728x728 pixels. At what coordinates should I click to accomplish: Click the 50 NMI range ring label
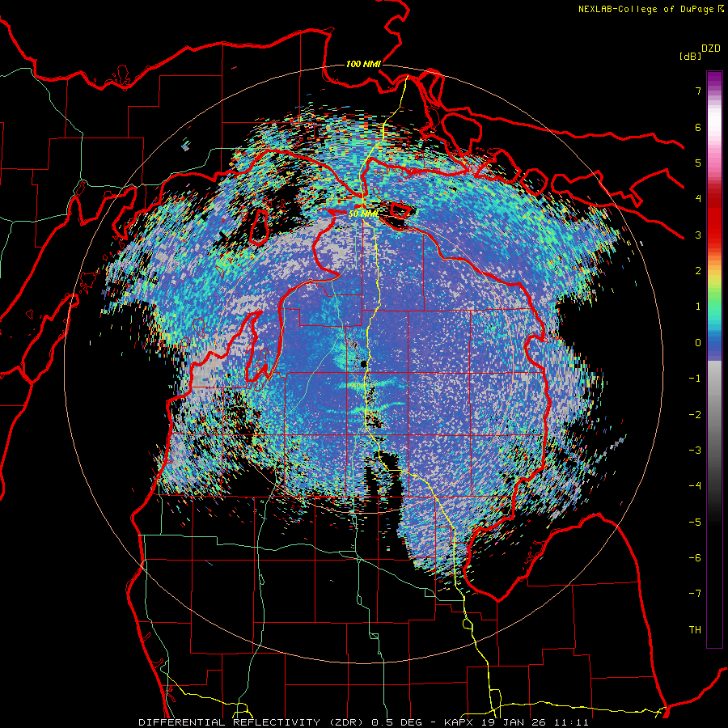pos(362,214)
